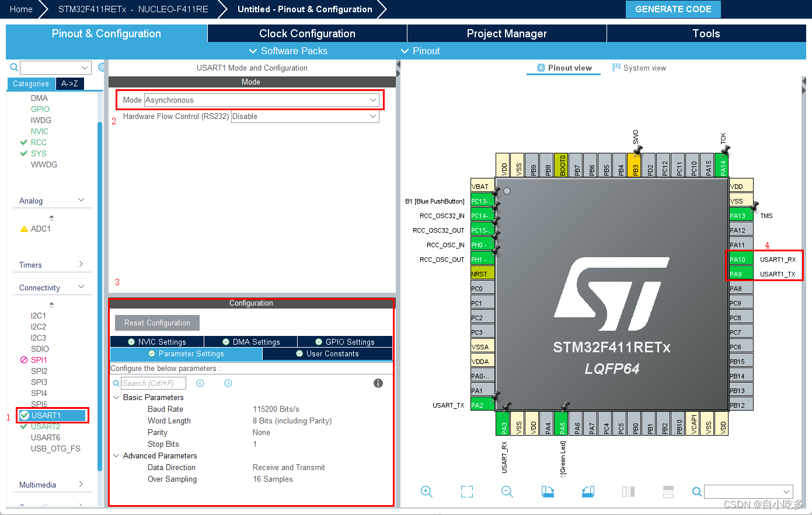
Task: Open DMA Settings tab
Action: click(x=251, y=342)
